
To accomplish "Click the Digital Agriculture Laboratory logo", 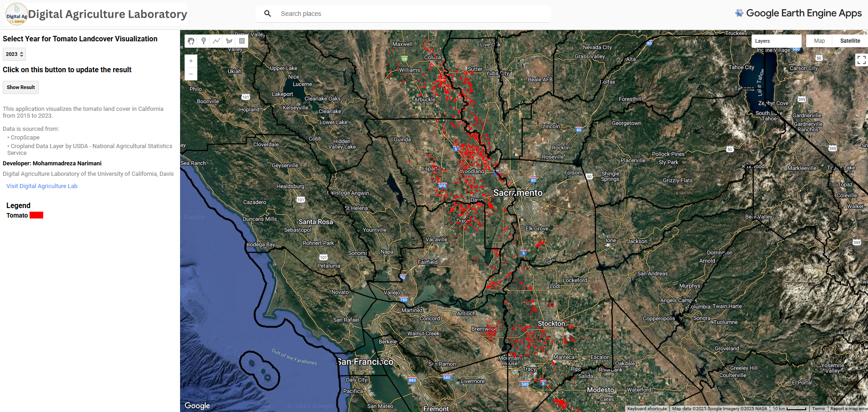I will (16, 14).
